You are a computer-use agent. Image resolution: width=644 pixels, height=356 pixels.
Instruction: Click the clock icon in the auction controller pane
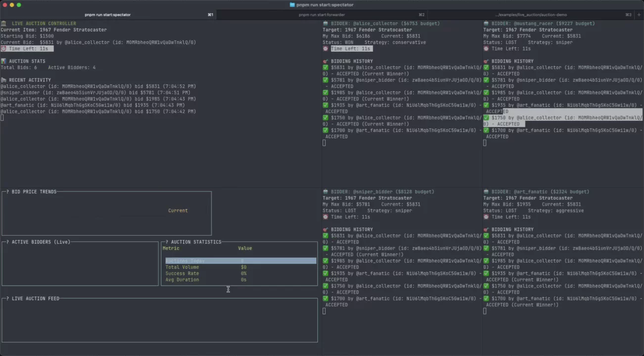[3, 48]
